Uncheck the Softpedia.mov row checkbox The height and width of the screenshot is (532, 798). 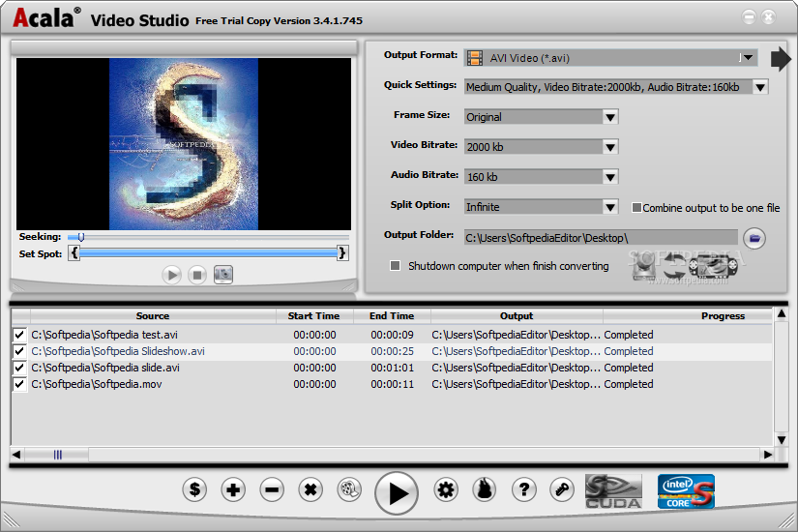19,384
